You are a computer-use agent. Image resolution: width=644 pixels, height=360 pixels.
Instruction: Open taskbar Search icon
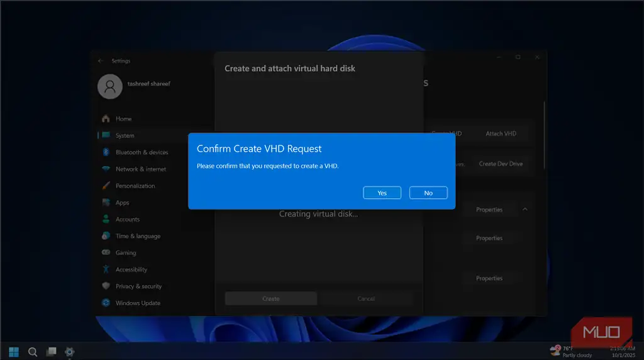[33, 352]
